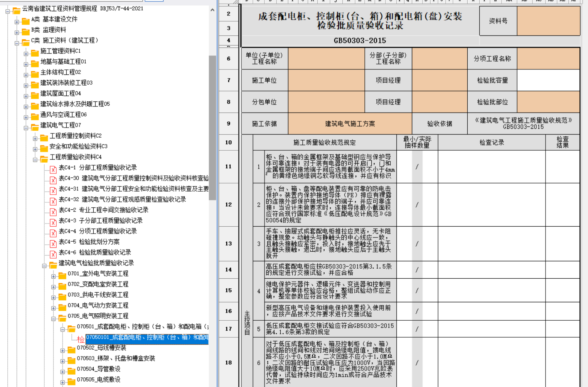The height and width of the screenshot is (387, 588).
Task: Click the 施工单位 input cell
Action: pos(326,80)
